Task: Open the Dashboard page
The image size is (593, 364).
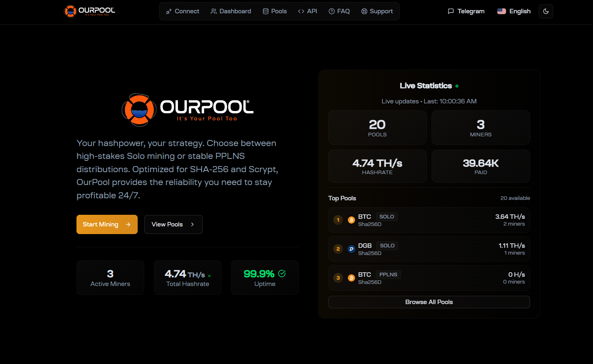Action: (x=231, y=11)
